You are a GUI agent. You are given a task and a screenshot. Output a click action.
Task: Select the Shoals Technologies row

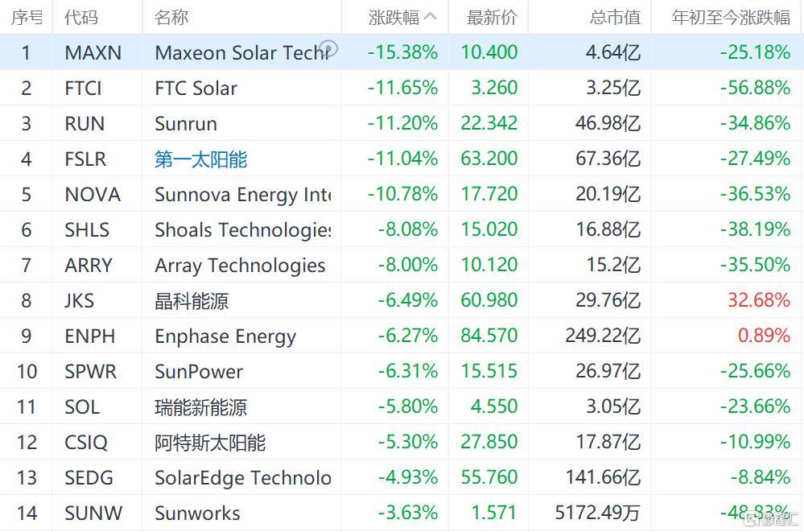point(402,229)
